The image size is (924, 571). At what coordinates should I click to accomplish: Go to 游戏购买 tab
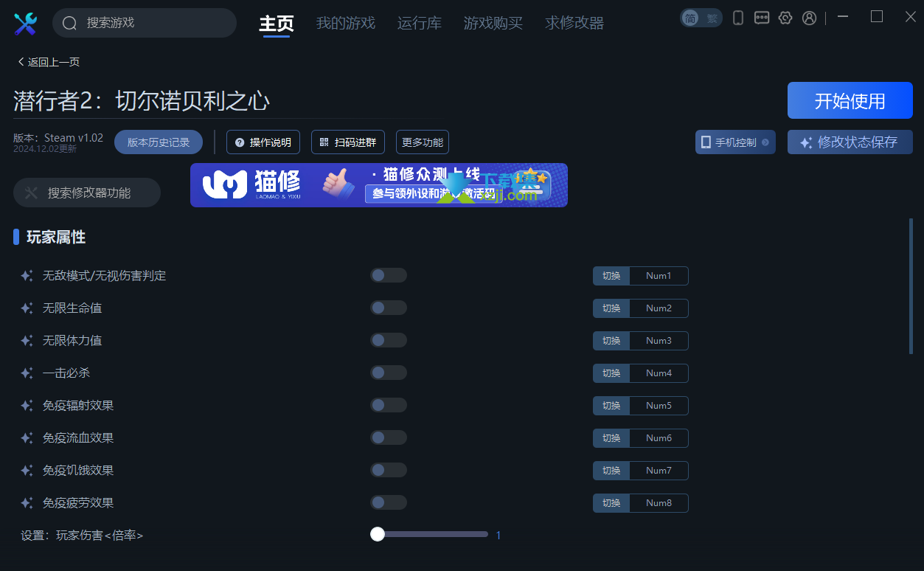point(493,24)
